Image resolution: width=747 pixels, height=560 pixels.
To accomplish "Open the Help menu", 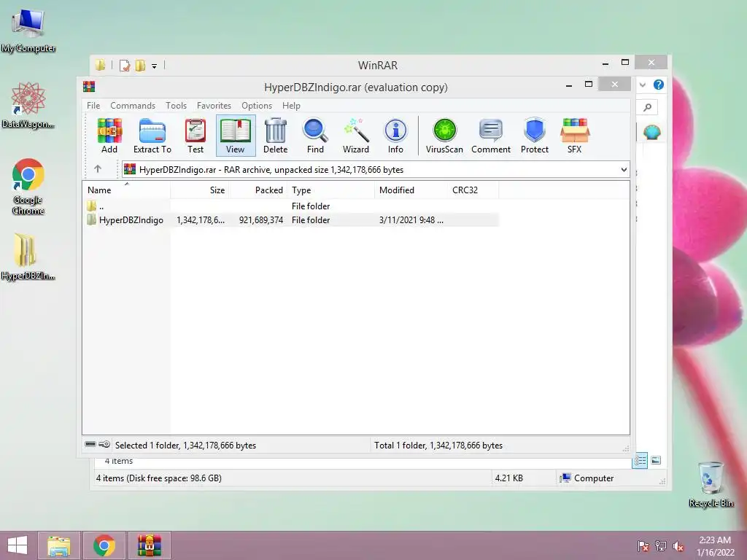I will (291, 105).
